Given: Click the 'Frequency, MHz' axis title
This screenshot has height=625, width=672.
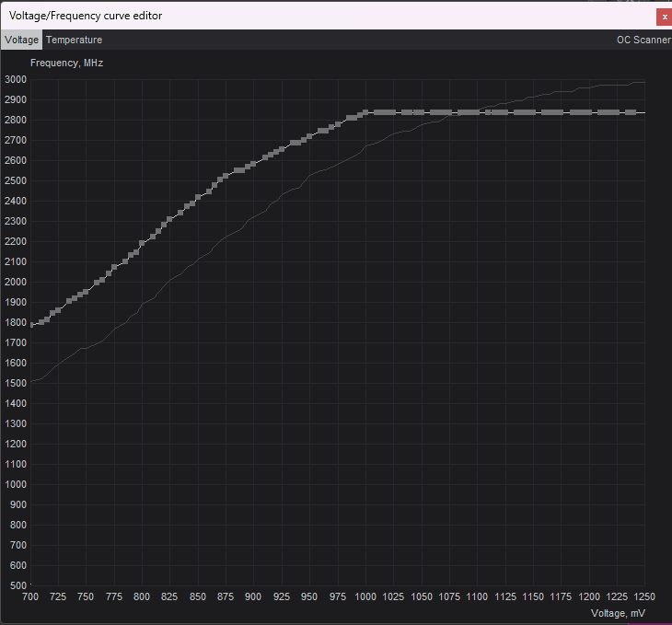Looking at the screenshot, I should click(x=66, y=63).
